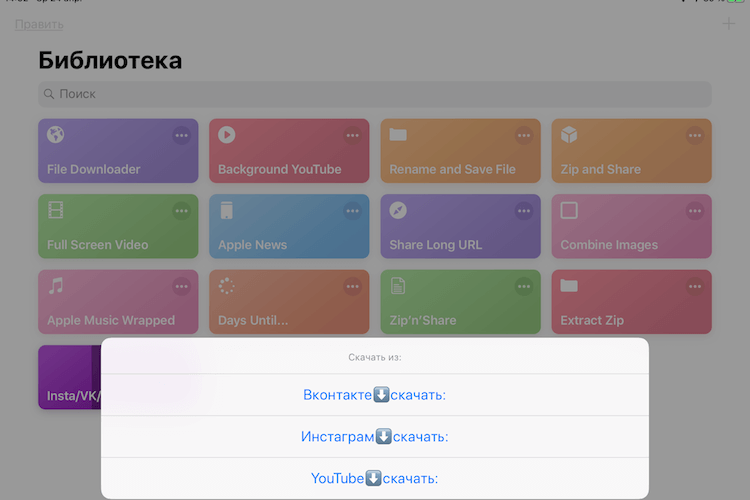Open Zip'n'Share more options
The width and height of the screenshot is (750, 500).
524,287
